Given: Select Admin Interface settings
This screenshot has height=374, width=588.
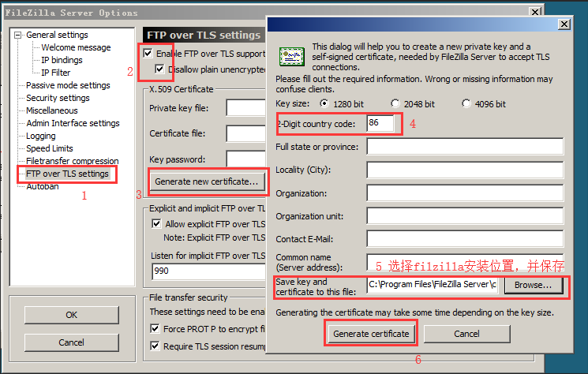Looking at the screenshot, I should tap(73, 123).
